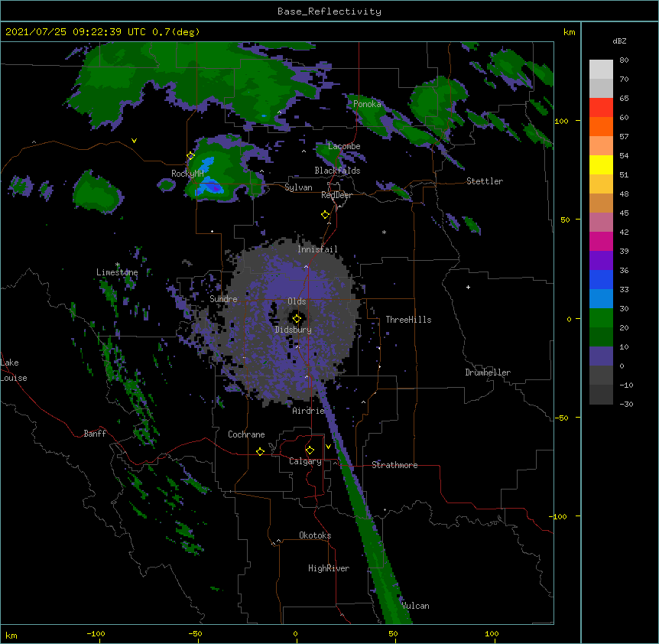Click the Ponoka label
Screen dimensions: 659x644
367,104
